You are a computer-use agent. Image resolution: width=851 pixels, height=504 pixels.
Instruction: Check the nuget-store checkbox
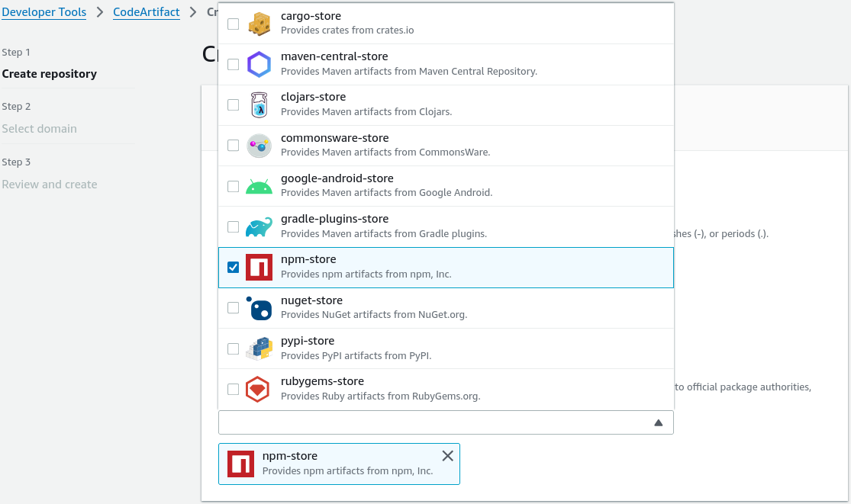pos(233,308)
